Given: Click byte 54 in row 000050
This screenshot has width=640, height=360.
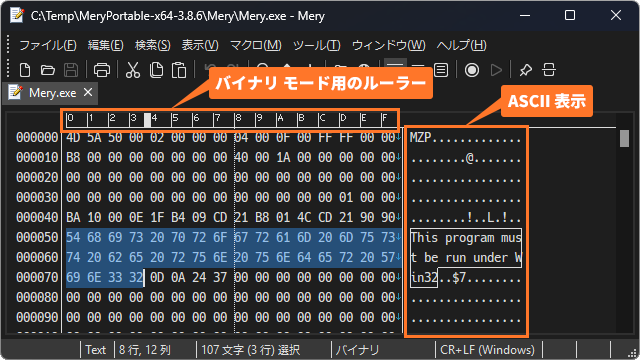Looking at the screenshot, I should (73, 238).
